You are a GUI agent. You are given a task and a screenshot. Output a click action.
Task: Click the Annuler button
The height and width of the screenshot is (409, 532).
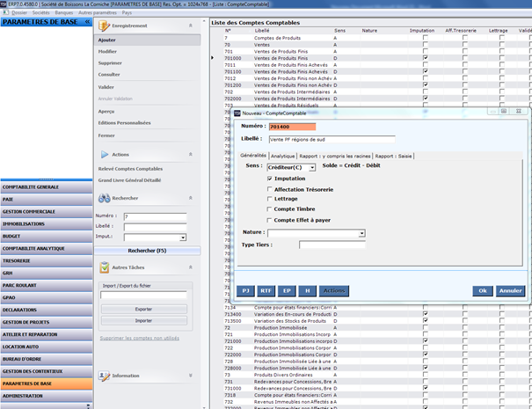pos(510,291)
